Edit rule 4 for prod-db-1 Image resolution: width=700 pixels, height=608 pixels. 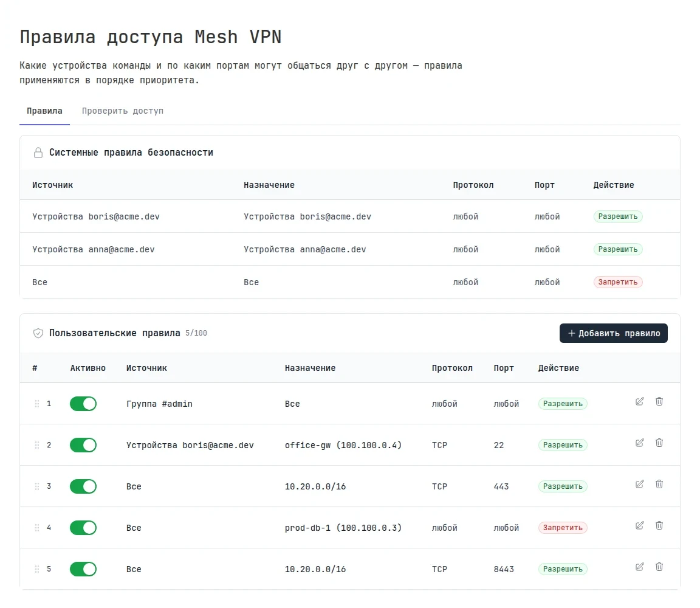coord(639,525)
